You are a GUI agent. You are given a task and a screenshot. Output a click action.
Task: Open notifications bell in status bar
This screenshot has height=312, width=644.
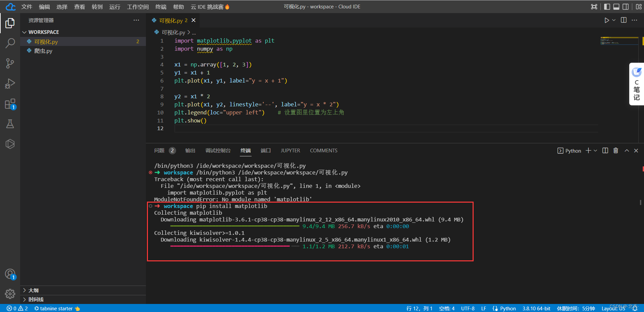pos(635,308)
